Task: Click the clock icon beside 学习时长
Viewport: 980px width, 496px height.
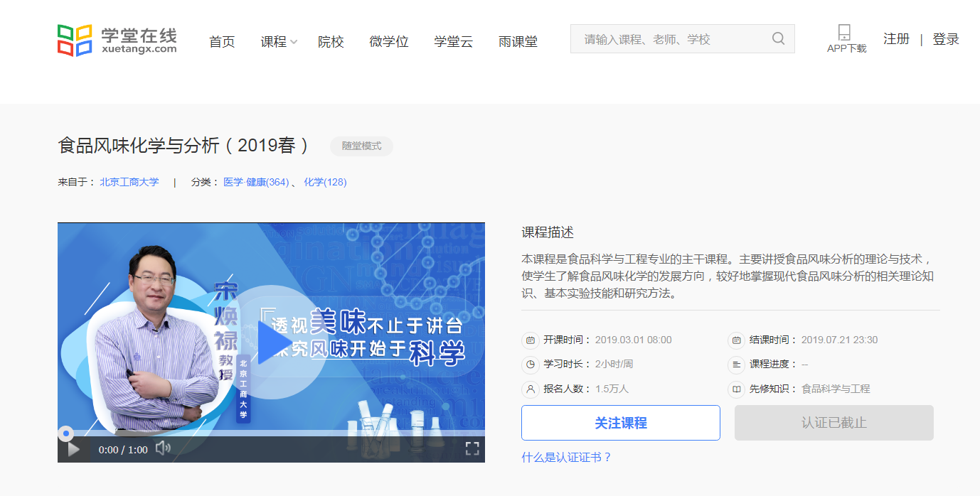Action: 531,365
